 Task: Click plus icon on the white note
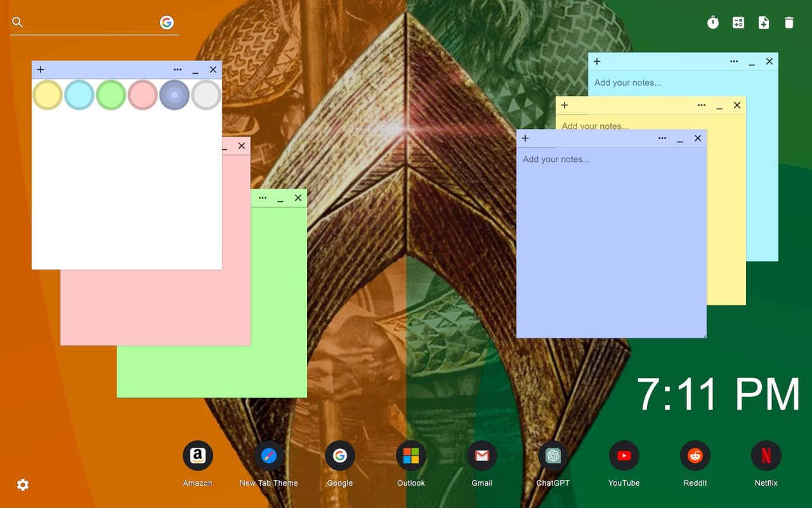coord(41,70)
